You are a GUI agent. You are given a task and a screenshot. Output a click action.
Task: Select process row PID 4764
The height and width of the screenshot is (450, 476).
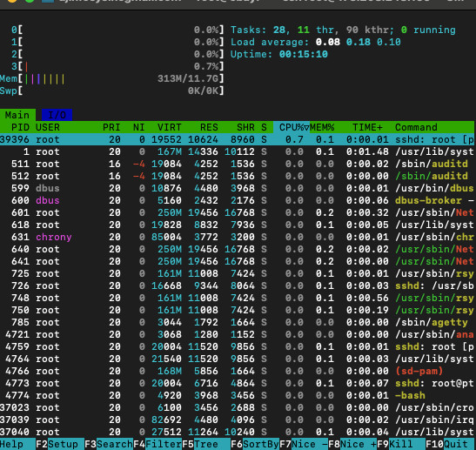(x=237, y=359)
